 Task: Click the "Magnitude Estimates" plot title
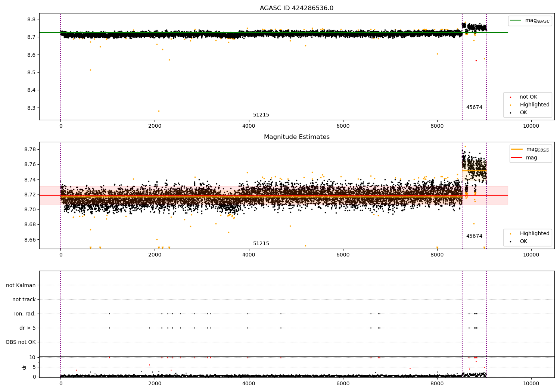(x=296, y=137)
